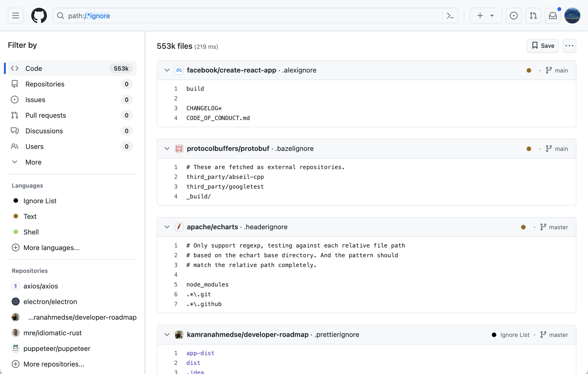
Task: Expand the More filter list
Action: point(33,162)
